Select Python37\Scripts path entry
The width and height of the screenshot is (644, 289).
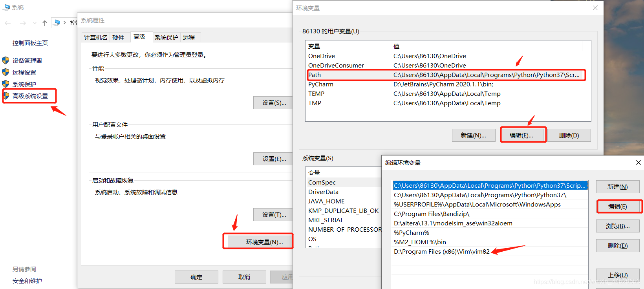(490, 185)
